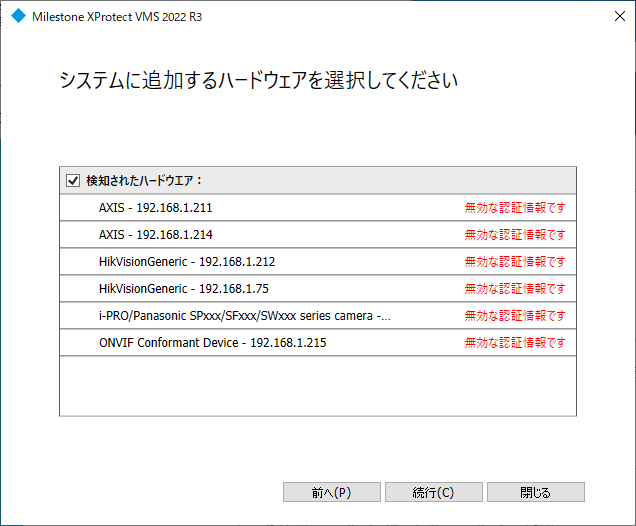This screenshot has height=526, width=636.
Task: Click the 閉じる button
Action: pyautogui.click(x=535, y=492)
